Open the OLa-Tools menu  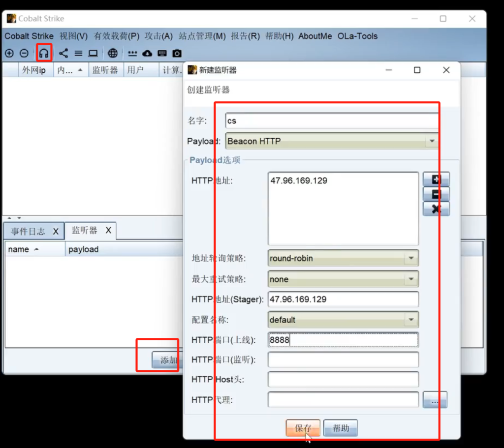pos(357,36)
